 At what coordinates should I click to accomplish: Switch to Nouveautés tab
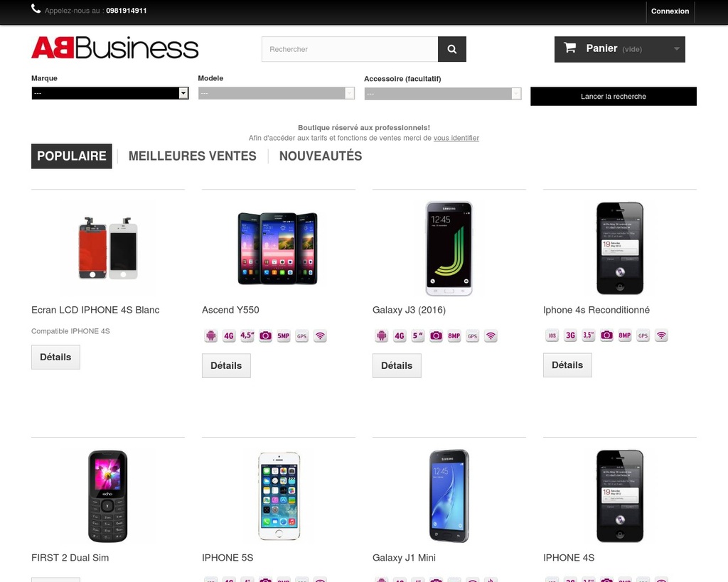click(321, 156)
